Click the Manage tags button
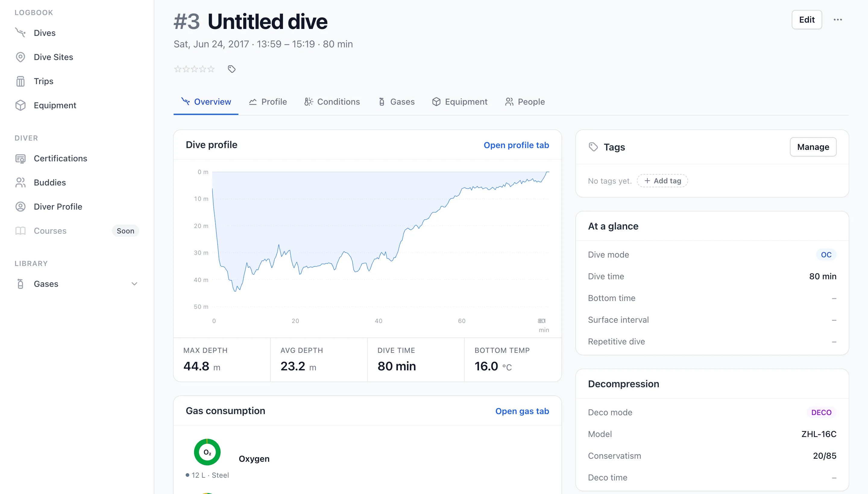868x494 pixels. point(813,147)
